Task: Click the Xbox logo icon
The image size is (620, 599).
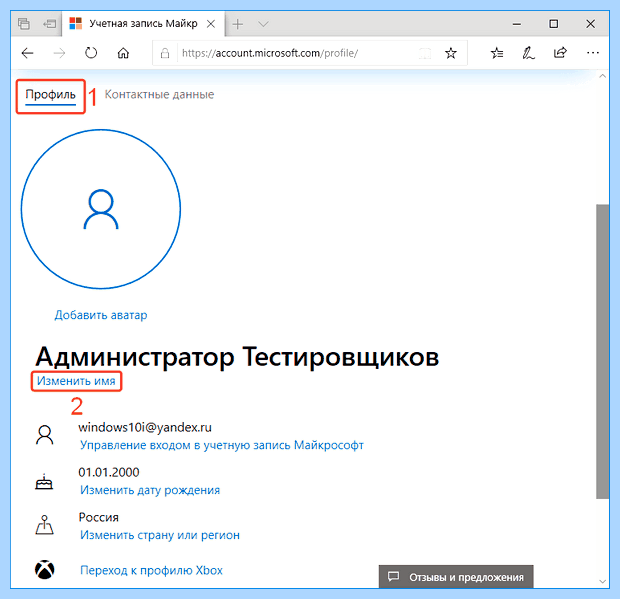Action: [x=45, y=570]
